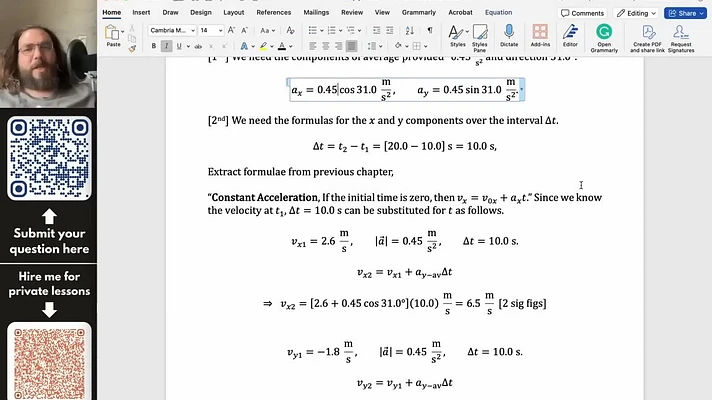The height and width of the screenshot is (400, 712).
Task: Open the Review tab
Action: click(352, 12)
